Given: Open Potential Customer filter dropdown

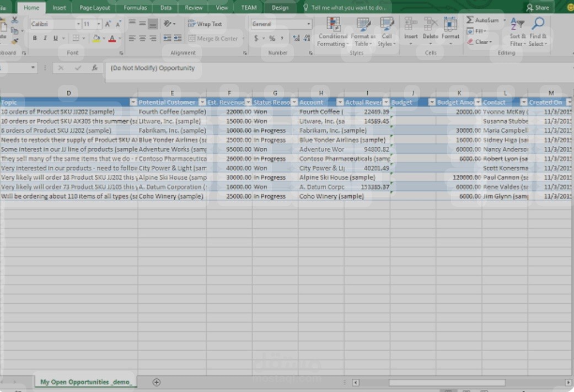Looking at the screenshot, I should click(x=202, y=103).
